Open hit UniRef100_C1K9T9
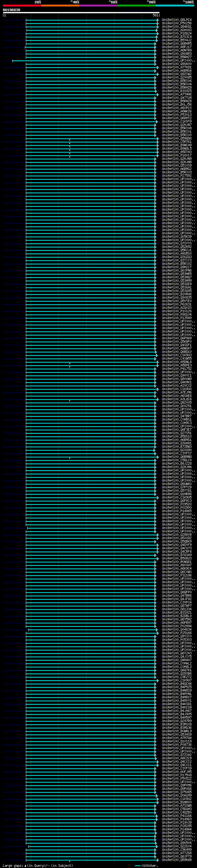Viewport: 197px width, 868px height. point(177,121)
